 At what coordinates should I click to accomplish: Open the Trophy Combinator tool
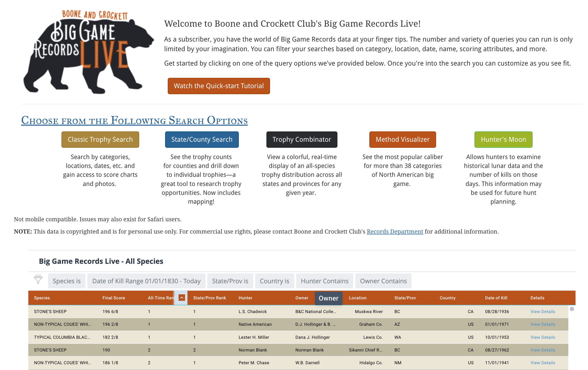click(x=302, y=140)
